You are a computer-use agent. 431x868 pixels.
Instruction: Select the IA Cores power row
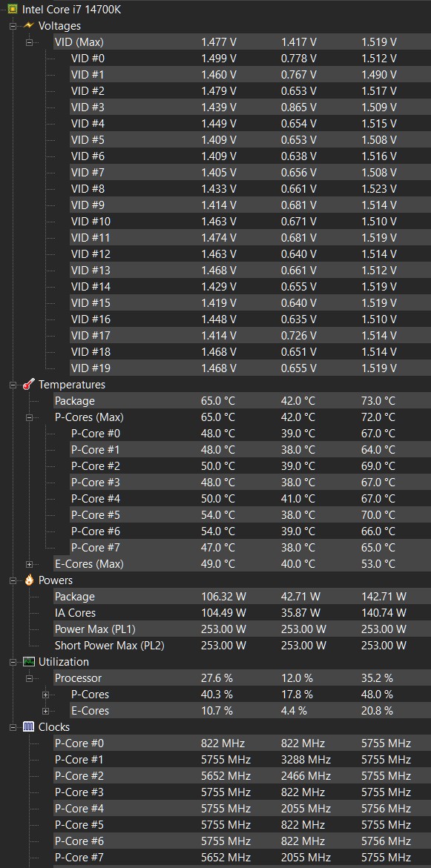click(242, 613)
